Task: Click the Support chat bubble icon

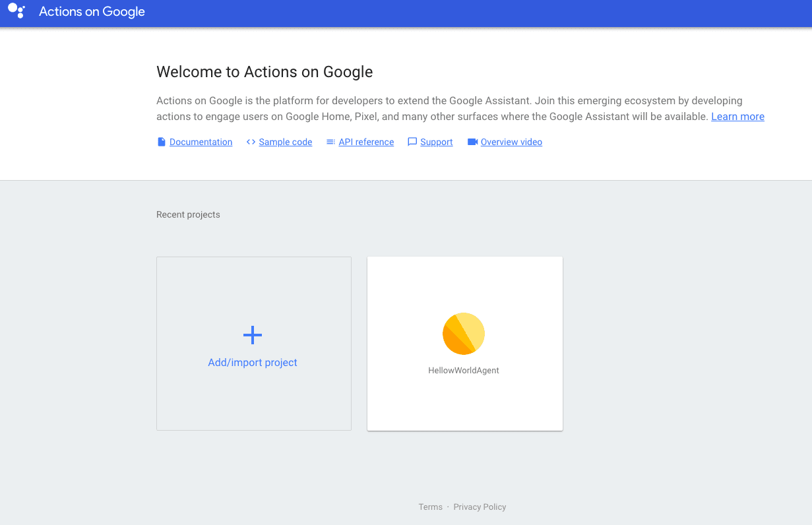Action: tap(412, 142)
